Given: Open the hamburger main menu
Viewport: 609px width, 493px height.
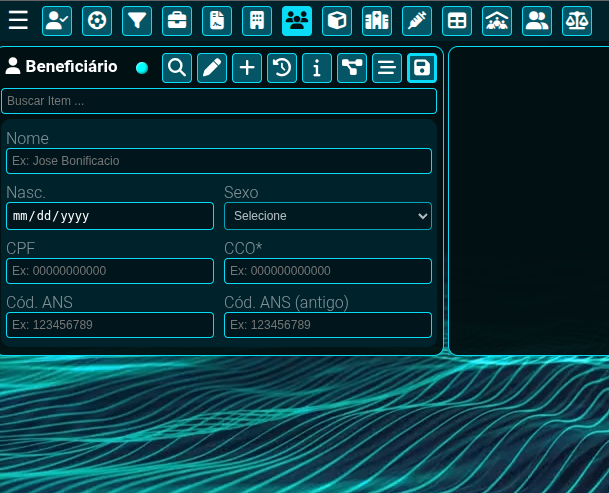Looking at the screenshot, I should 18,20.
